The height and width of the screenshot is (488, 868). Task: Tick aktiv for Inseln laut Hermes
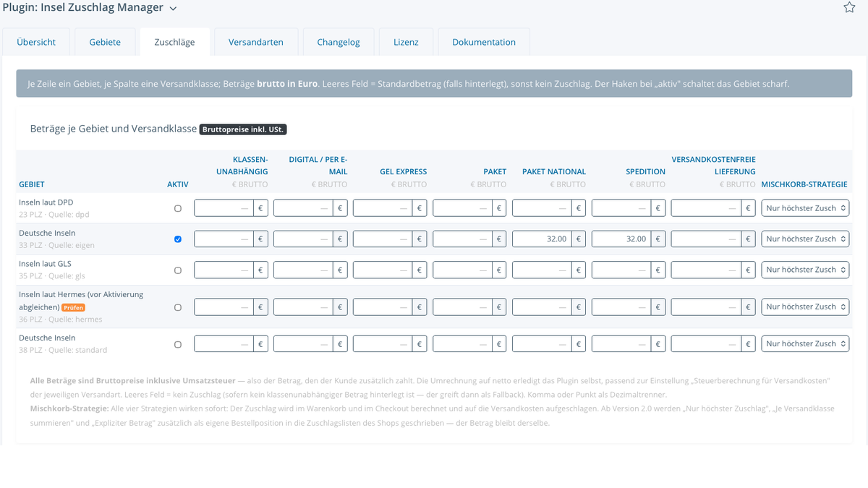coord(178,307)
